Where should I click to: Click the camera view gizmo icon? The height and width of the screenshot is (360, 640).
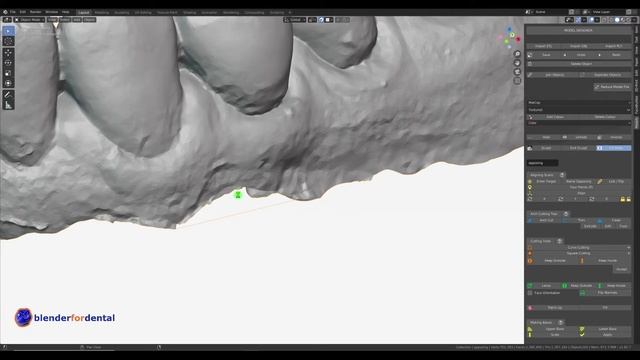(x=517, y=72)
